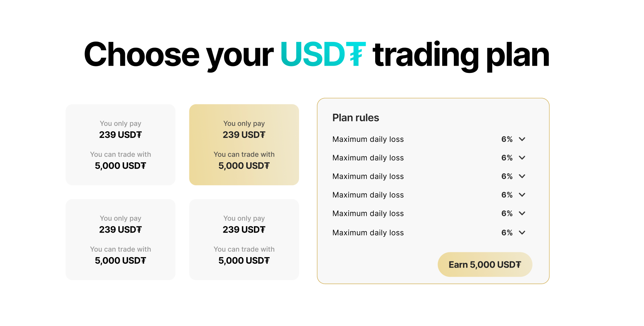
Task: Click the 6% value in the fifth rule row
Action: click(x=507, y=214)
